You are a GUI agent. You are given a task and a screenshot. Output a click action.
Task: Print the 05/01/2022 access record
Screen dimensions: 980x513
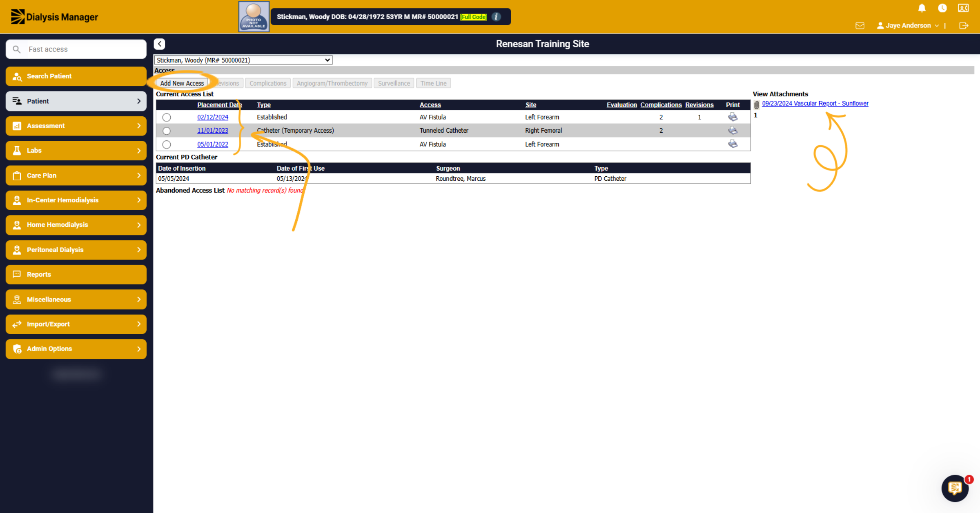(x=733, y=144)
